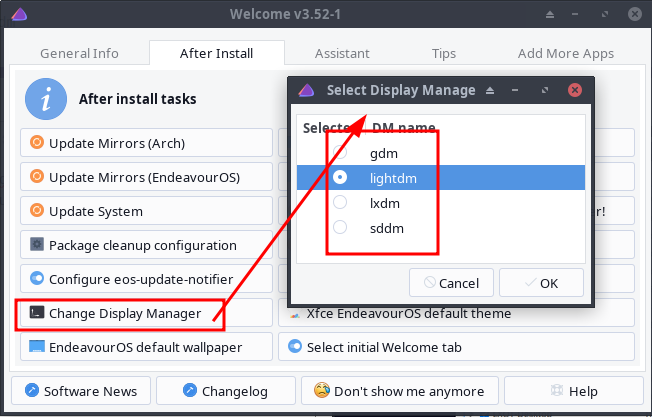
Task: Open the Tips tab
Action: (444, 54)
